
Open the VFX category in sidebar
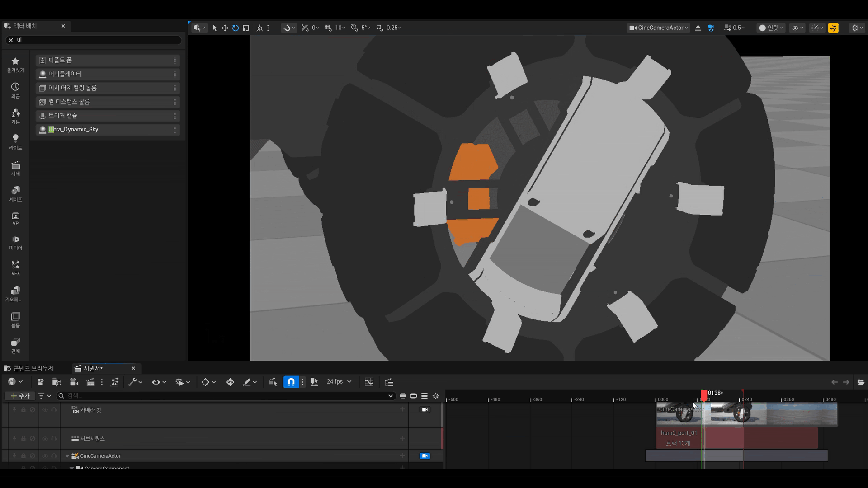coord(15,267)
